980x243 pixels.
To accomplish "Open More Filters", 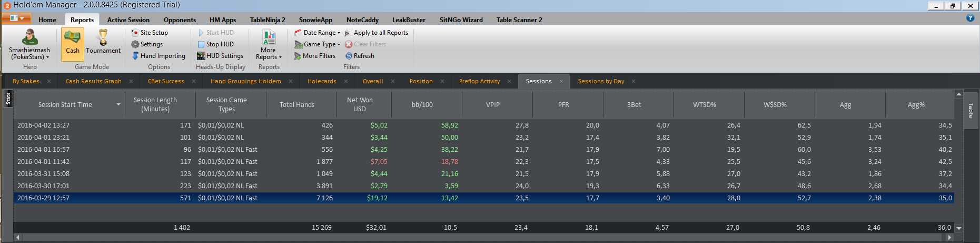I will (x=315, y=56).
